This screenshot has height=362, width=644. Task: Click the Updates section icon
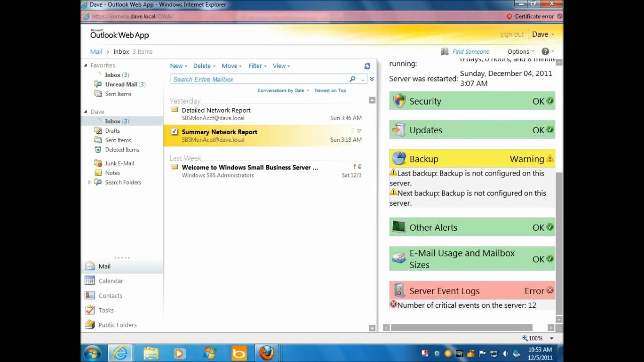point(399,130)
